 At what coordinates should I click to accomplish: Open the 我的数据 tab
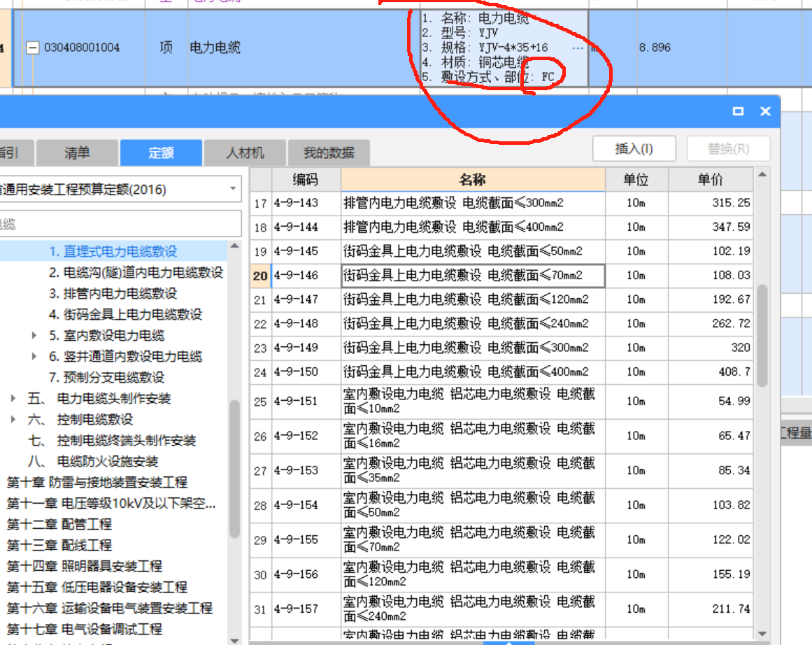point(329,153)
